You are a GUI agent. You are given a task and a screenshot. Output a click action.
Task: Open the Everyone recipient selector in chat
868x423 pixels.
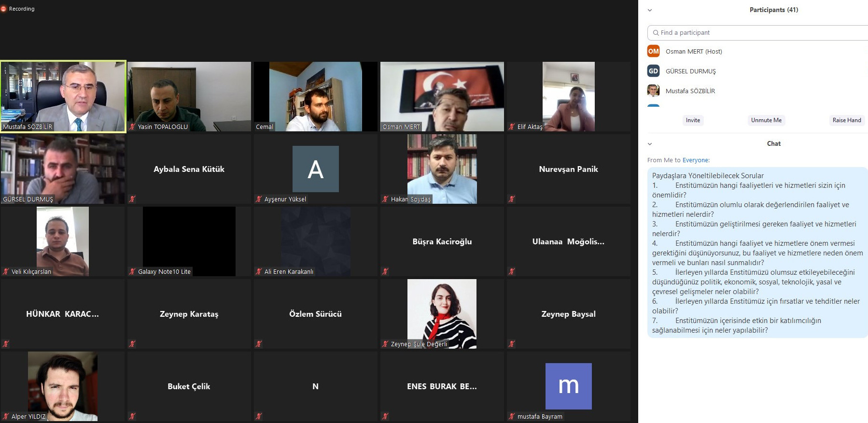pos(696,160)
